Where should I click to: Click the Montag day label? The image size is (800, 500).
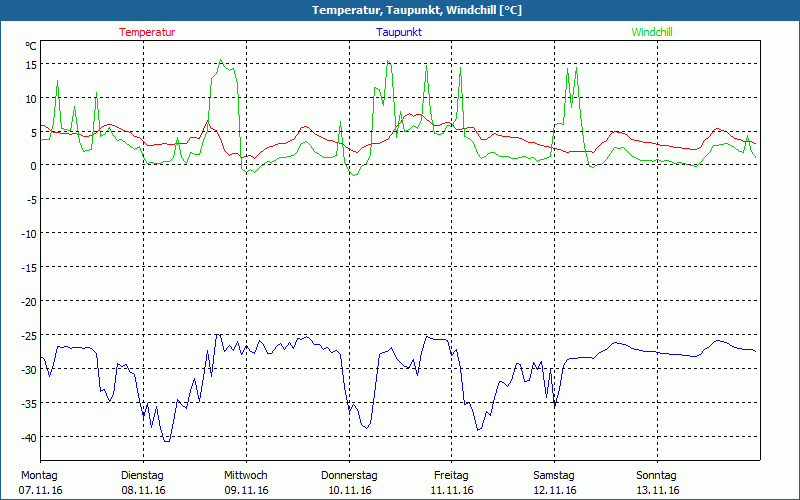39,475
